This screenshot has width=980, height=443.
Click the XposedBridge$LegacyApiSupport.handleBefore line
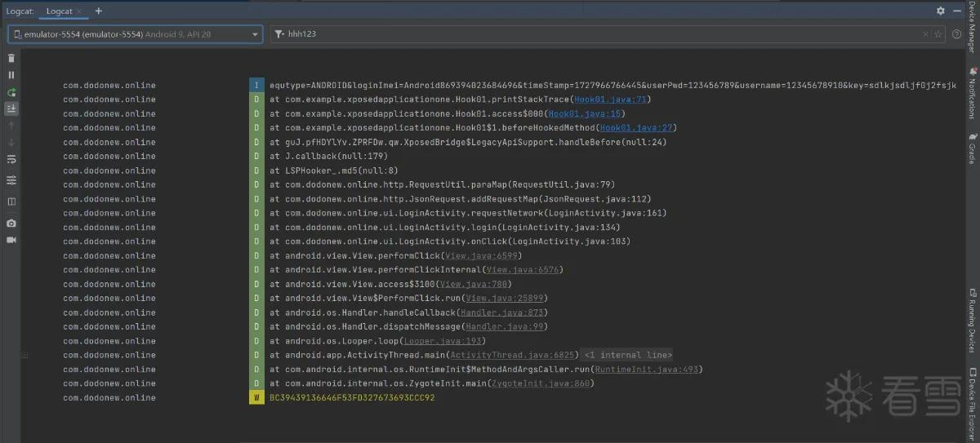pos(468,142)
